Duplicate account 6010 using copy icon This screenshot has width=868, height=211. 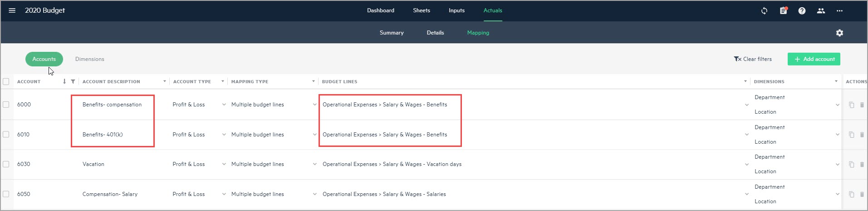tap(851, 135)
